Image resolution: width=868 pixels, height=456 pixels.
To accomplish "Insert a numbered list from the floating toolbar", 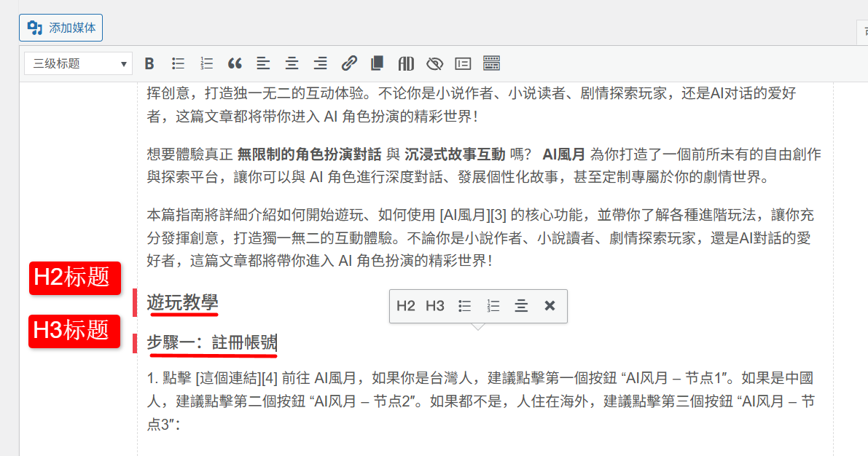I will pyautogui.click(x=493, y=306).
